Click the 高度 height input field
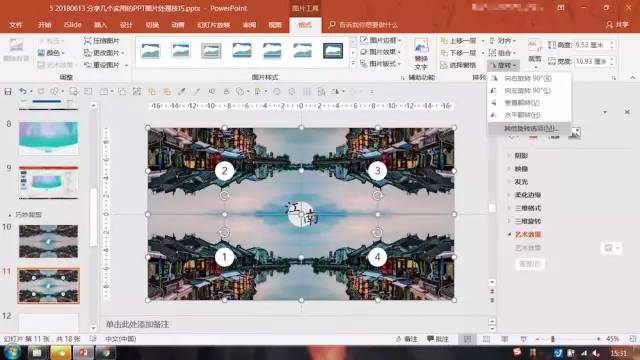Viewport: 640px width, 360px height. pos(592,45)
